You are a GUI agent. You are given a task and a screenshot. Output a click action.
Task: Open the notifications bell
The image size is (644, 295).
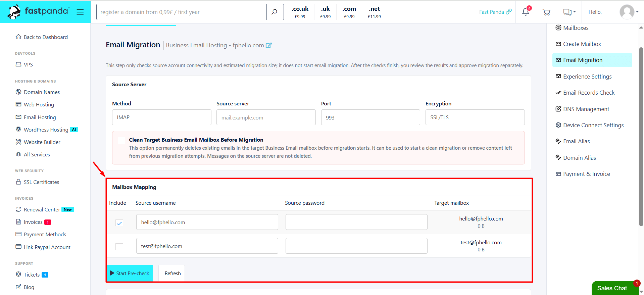coord(526,12)
